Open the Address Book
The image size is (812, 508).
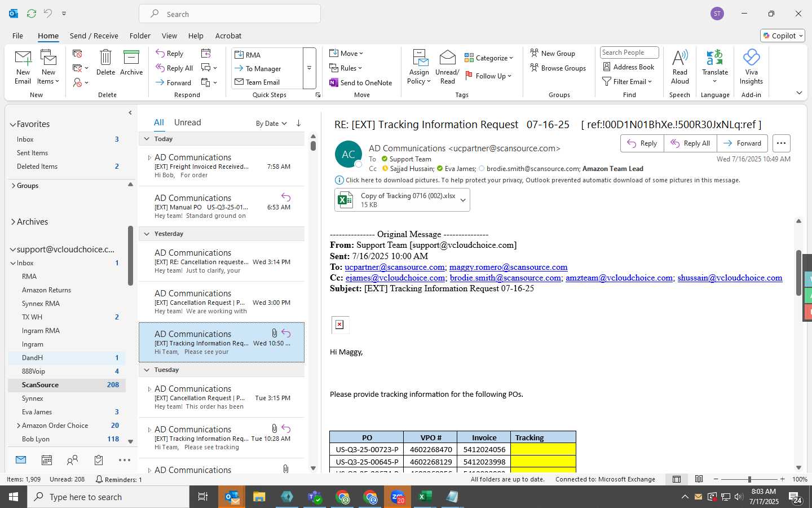point(629,67)
